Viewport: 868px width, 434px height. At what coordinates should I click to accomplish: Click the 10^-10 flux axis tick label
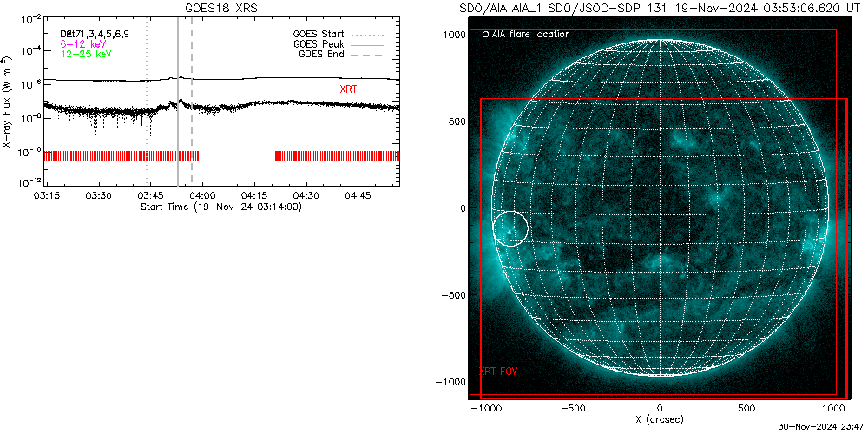[30, 152]
